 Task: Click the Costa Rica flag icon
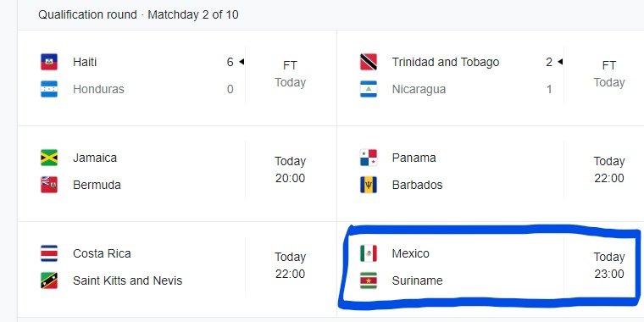49,253
